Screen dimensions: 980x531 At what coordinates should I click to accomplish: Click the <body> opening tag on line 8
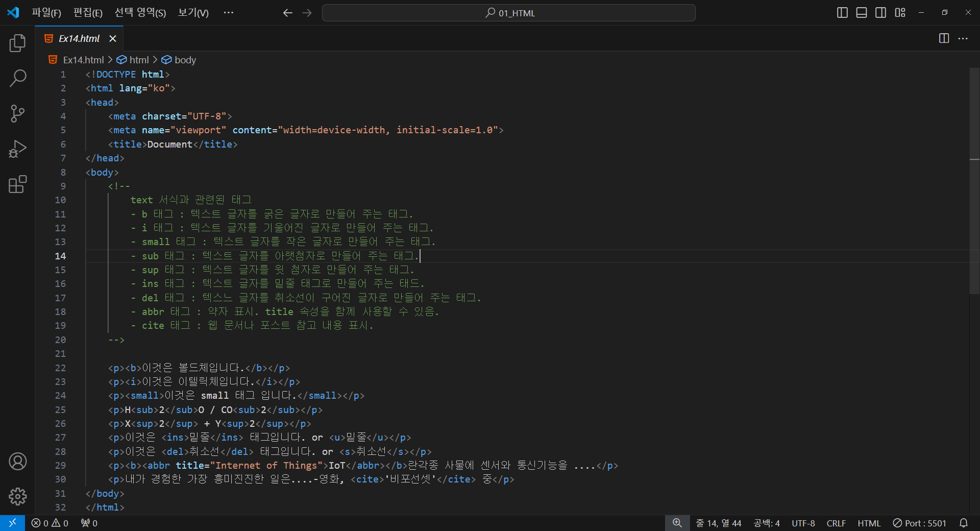(x=102, y=173)
